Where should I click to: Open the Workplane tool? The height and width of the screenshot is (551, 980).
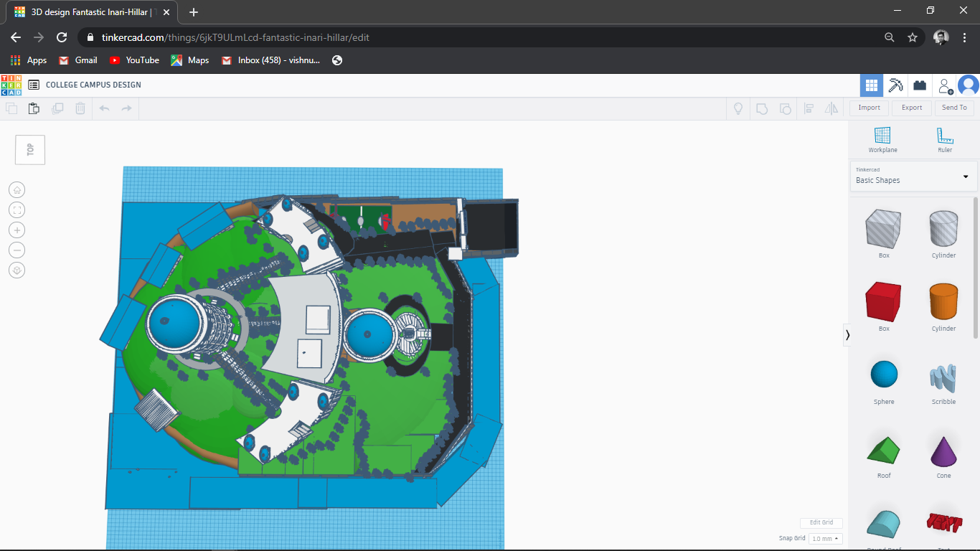coord(882,138)
